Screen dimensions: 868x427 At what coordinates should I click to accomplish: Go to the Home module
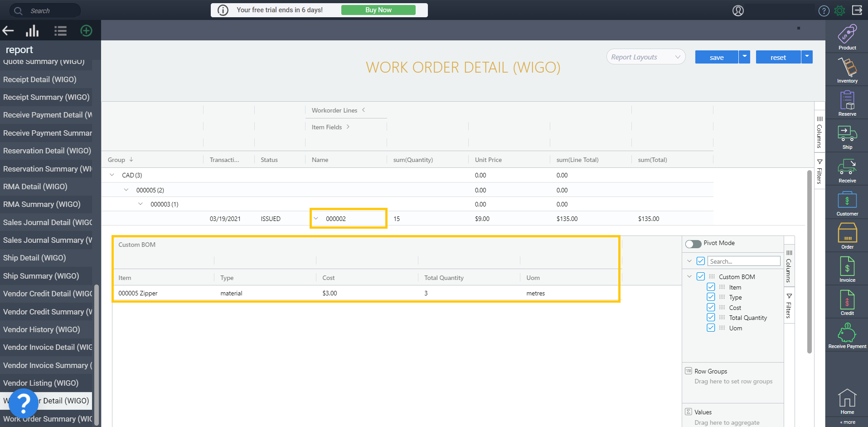pyautogui.click(x=847, y=402)
